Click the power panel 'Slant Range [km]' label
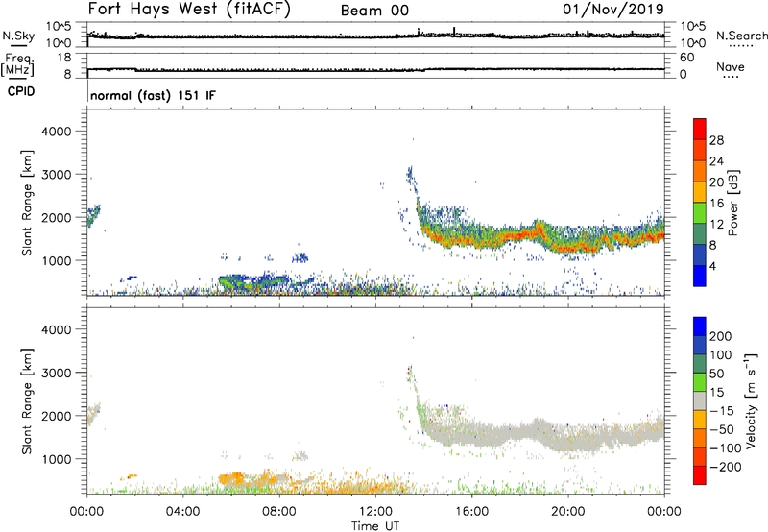768x532 pixels. point(28,203)
